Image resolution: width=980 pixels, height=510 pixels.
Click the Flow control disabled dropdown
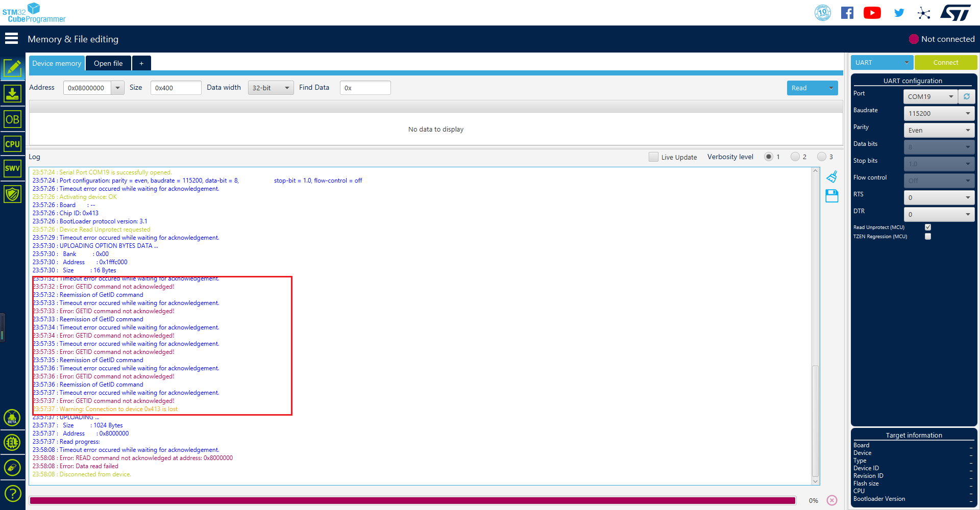point(939,181)
